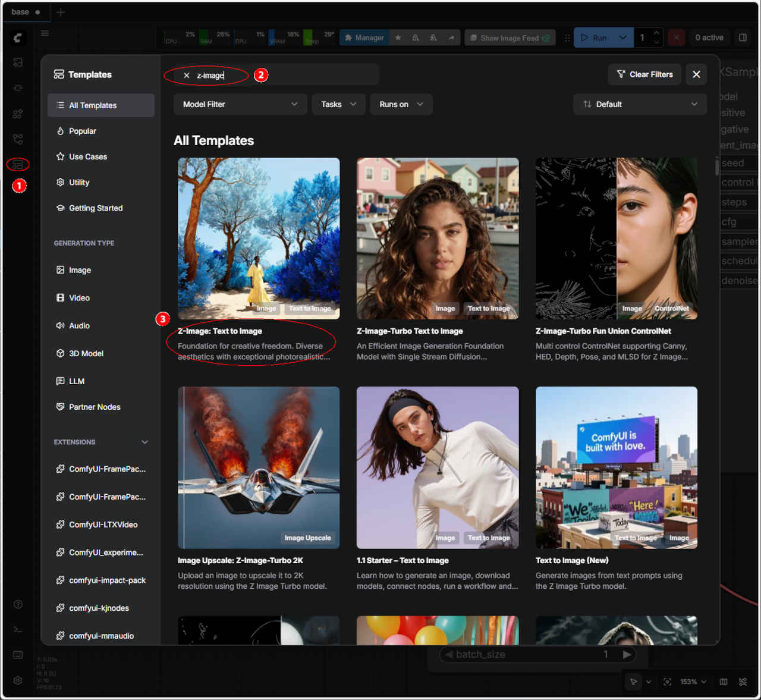The image size is (761, 700).
Task: Clear the z-image search text with X
Action: [186, 76]
